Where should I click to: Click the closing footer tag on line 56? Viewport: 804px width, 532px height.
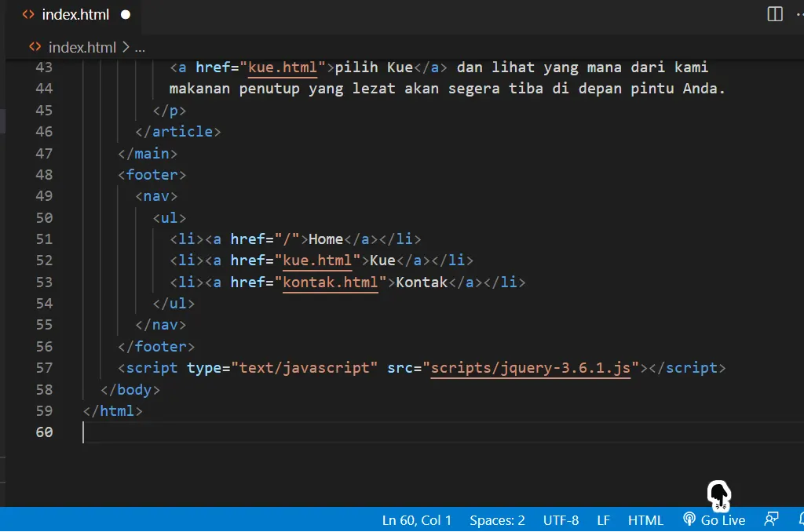[x=156, y=347]
